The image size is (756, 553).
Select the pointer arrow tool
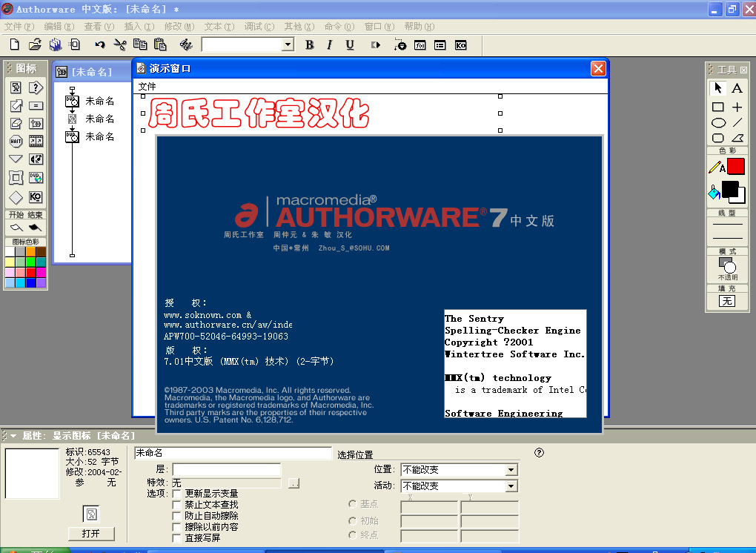(718, 87)
